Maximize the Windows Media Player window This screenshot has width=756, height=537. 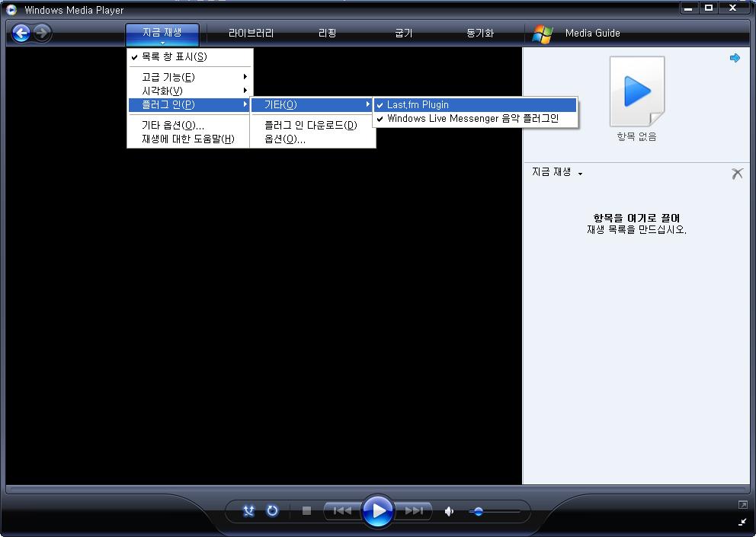click(708, 8)
